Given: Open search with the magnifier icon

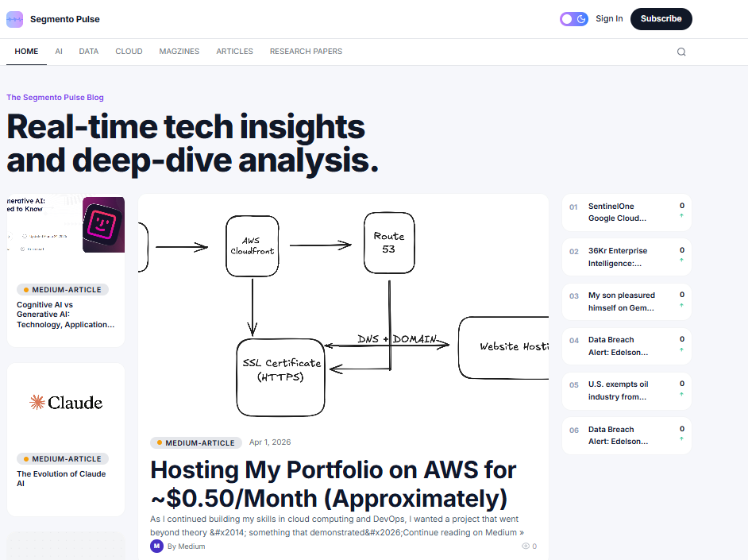Looking at the screenshot, I should click(x=681, y=52).
